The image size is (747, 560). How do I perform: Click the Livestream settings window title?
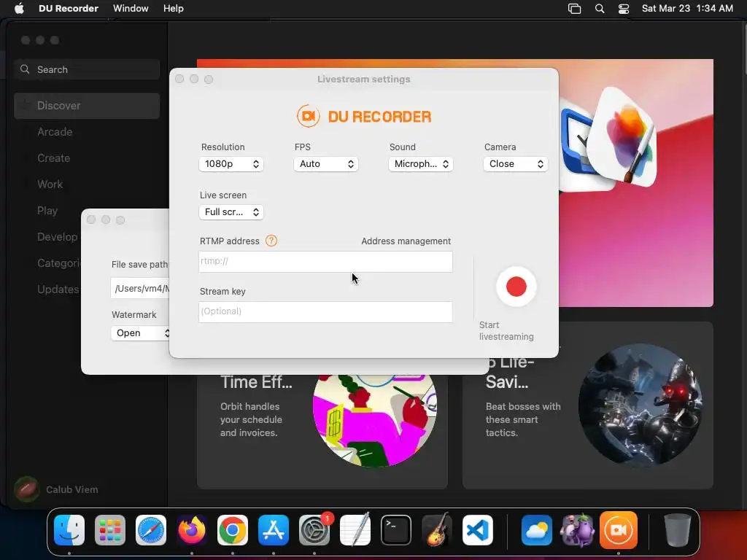coord(363,79)
